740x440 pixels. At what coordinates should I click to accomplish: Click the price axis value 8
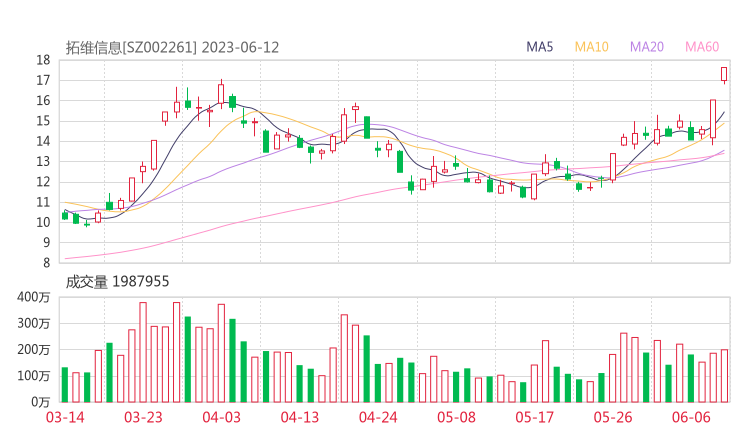46,263
